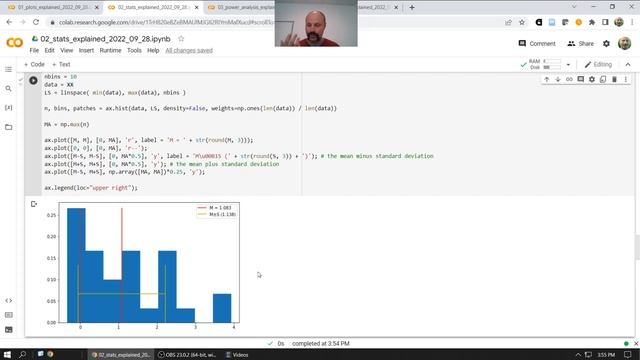This screenshot has width=640, height=360.
Task: Open browser tab search chevron
Action: [574, 7]
